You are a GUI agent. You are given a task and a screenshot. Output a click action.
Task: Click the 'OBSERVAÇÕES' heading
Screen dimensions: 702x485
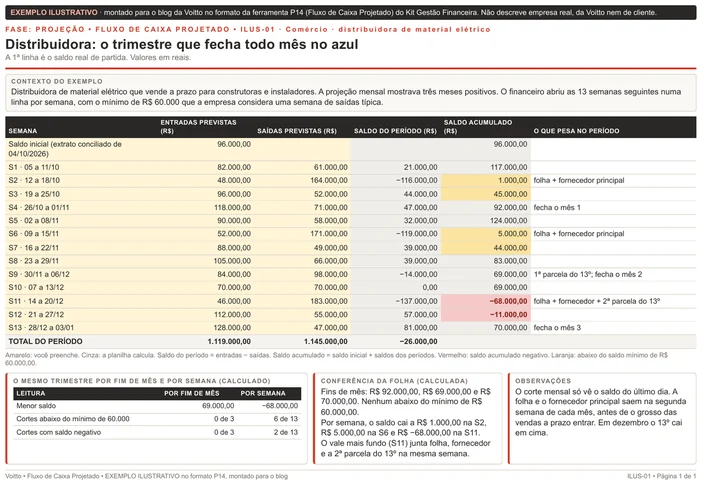[543, 381]
